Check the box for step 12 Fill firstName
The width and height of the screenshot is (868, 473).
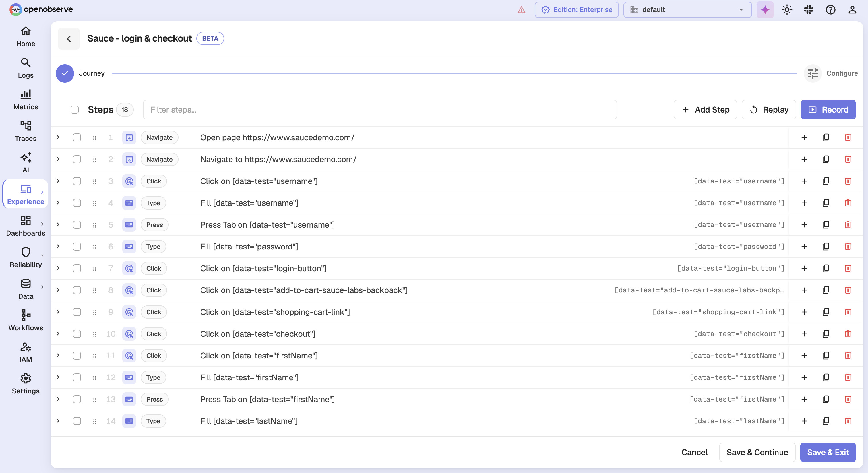tap(77, 377)
